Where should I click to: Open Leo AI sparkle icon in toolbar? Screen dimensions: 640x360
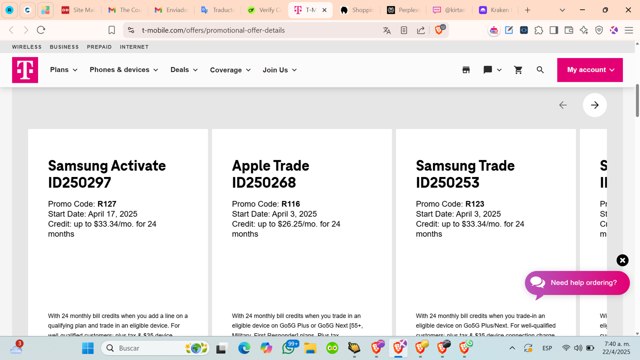pos(584,30)
